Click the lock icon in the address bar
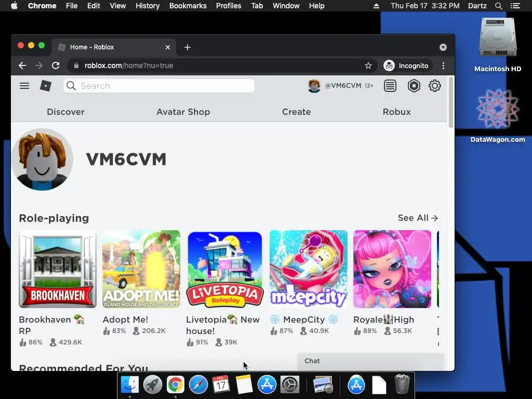This screenshot has height=399, width=532. pyautogui.click(x=76, y=65)
